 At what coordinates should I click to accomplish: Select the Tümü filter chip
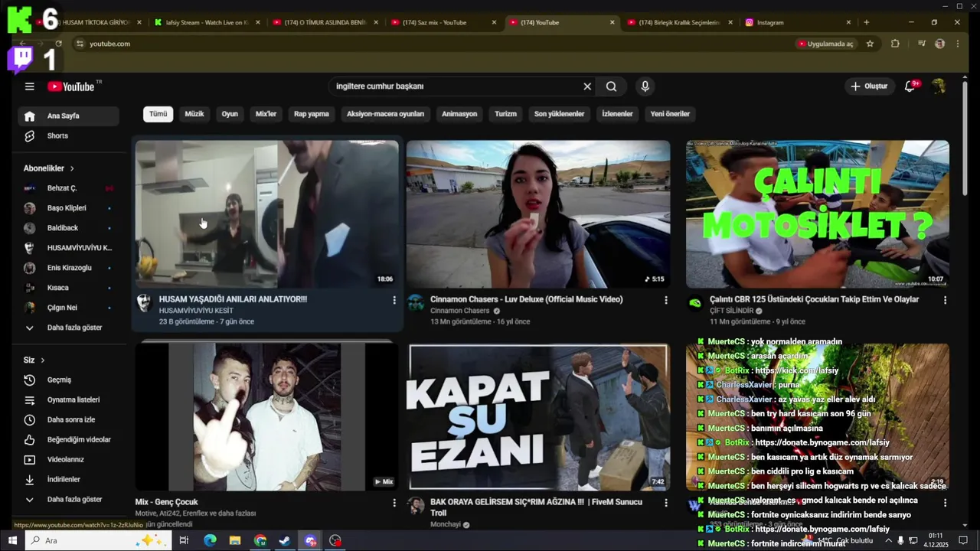pyautogui.click(x=158, y=114)
